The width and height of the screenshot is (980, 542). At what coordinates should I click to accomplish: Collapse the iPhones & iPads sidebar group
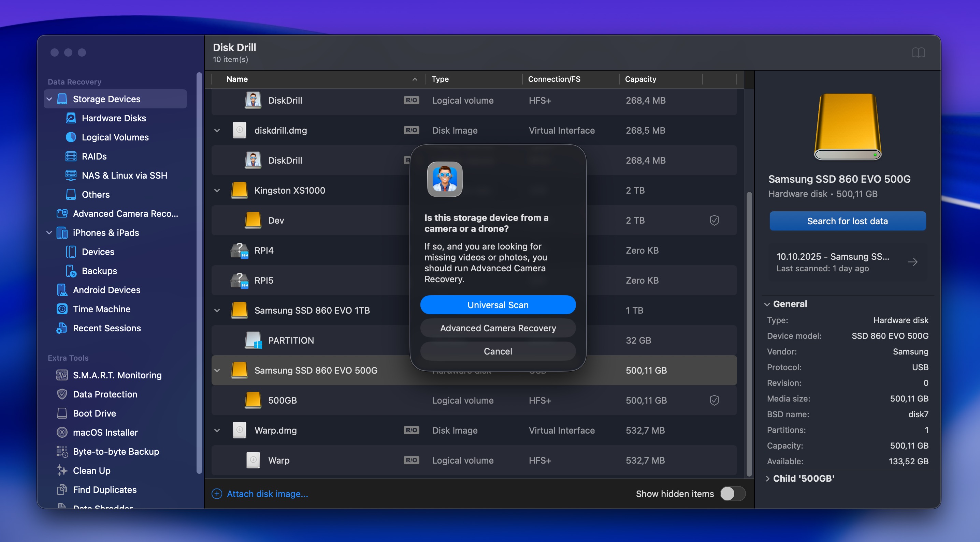click(x=49, y=232)
